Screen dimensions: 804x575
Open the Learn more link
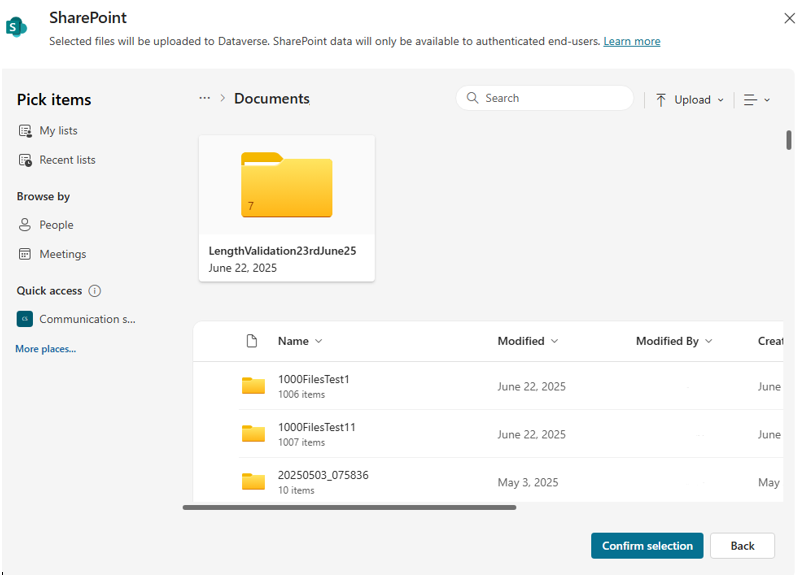631,41
